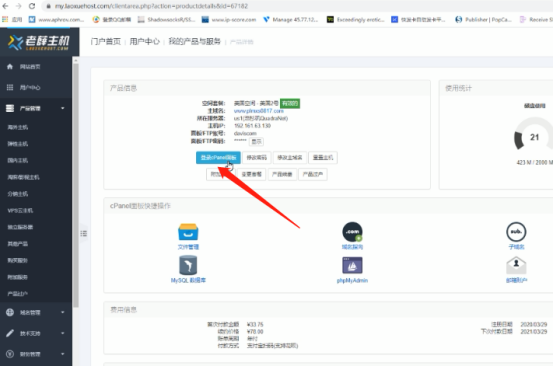The image size is (554, 367).
Task: Open the Manage 45.77.12 Vultr bookmark
Action: 290,19
